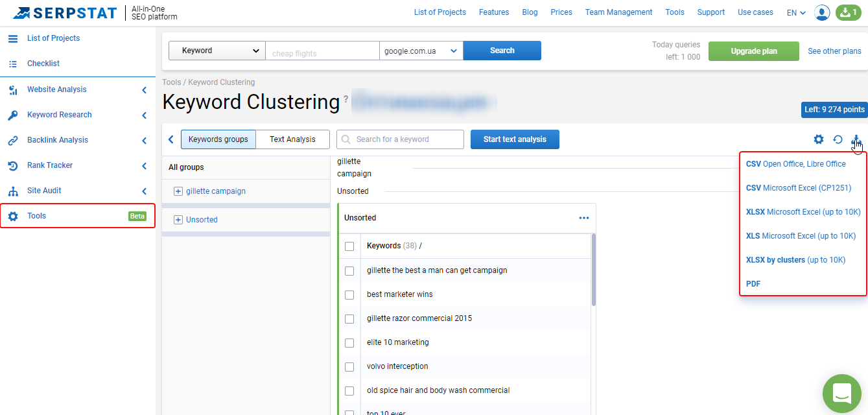868x415 pixels.
Task: Click the Keyword Research key icon
Action: point(13,115)
